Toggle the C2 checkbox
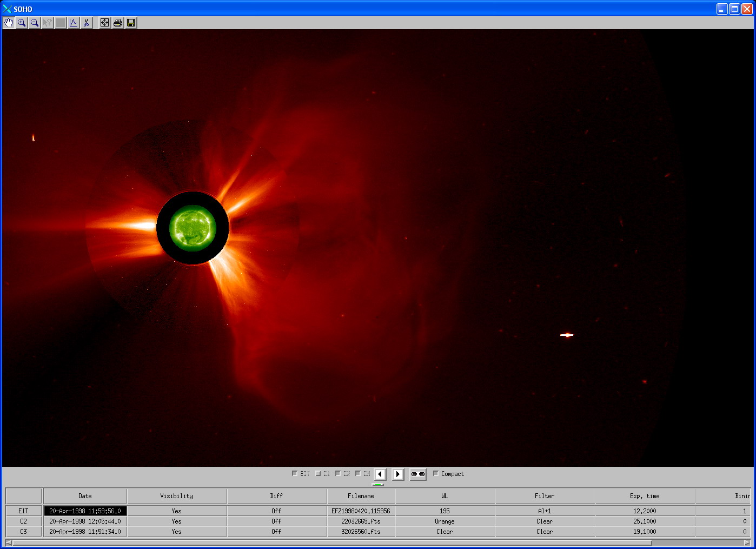756x549 pixels. pyautogui.click(x=338, y=474)
